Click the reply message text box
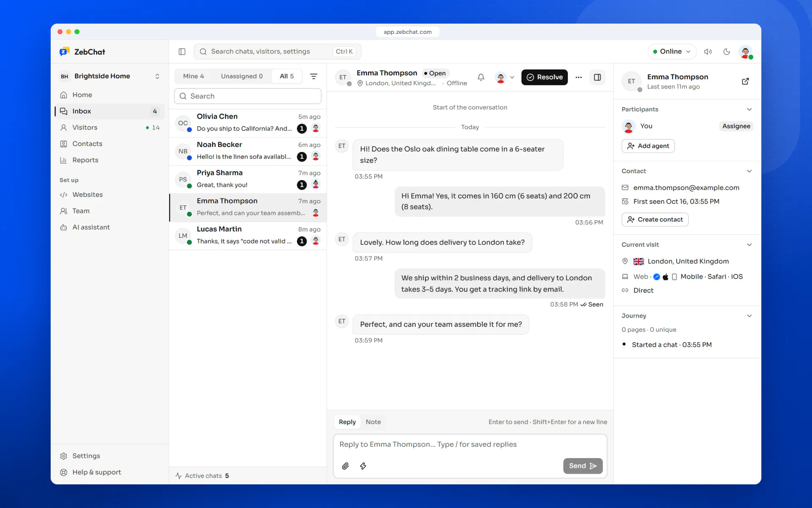 pyautogui.click(x=470, y=444)
